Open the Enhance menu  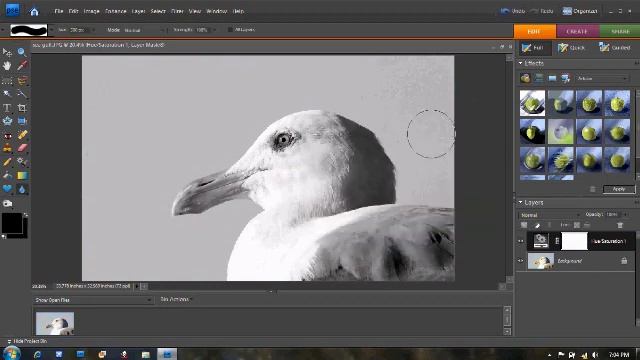click(116, 11)
